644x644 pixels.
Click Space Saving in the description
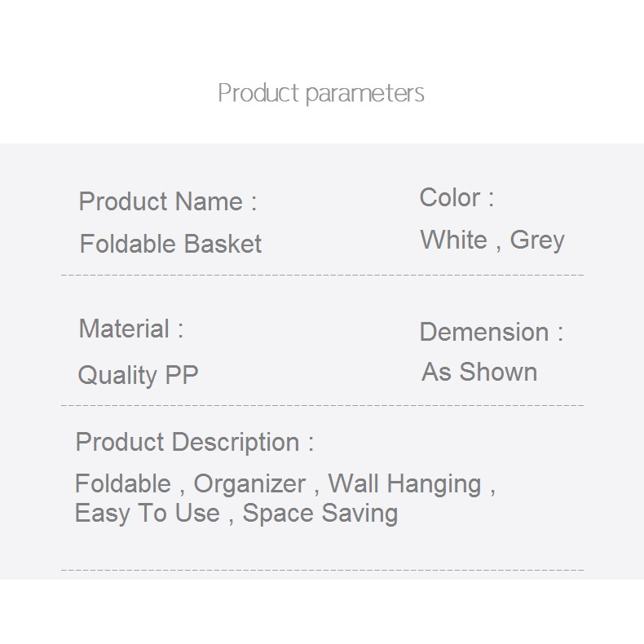(320, 514)
